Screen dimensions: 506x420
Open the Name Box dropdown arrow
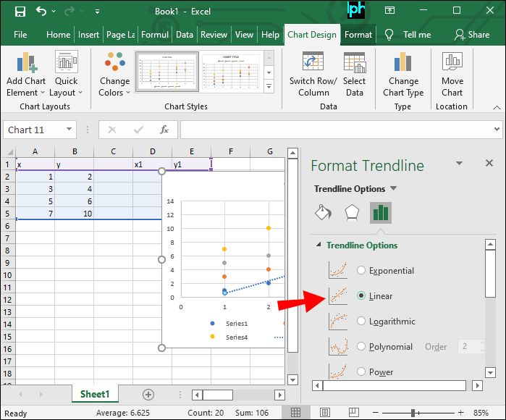(x=69, y=130)
